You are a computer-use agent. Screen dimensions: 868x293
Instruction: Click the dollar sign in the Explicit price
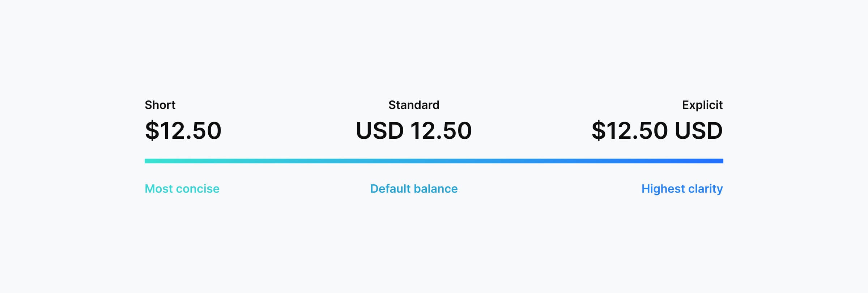599,130
